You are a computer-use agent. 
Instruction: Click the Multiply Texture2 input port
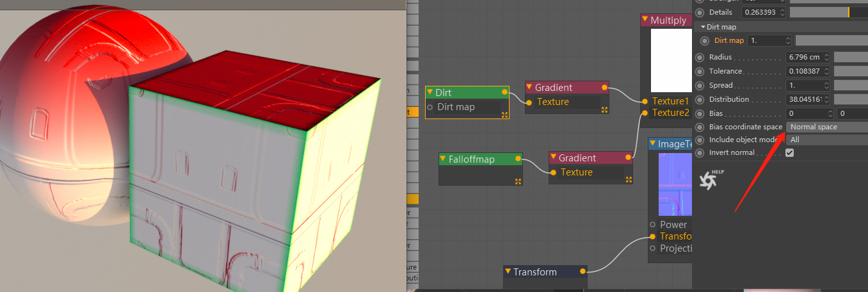(645, 113)
